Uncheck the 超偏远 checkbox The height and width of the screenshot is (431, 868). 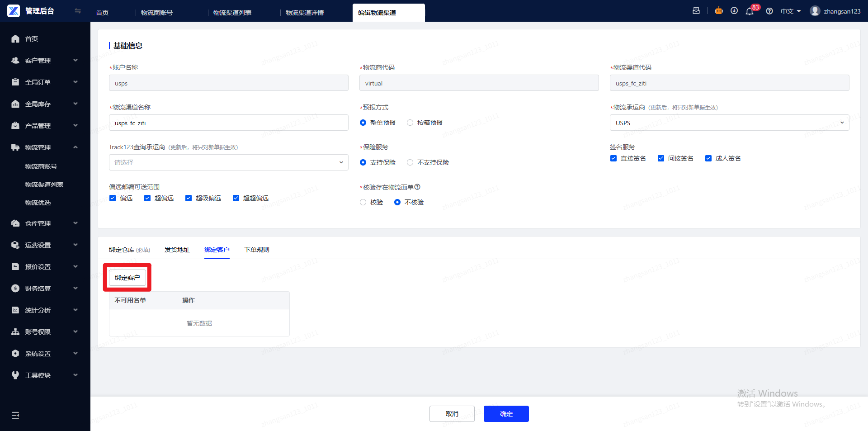tap(147, 198)
